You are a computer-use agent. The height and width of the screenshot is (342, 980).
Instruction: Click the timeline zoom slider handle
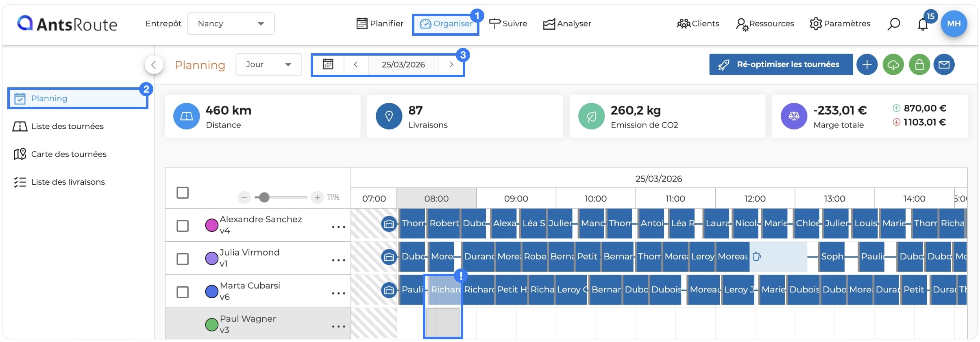pyautogui.click(x=264, y=197)
